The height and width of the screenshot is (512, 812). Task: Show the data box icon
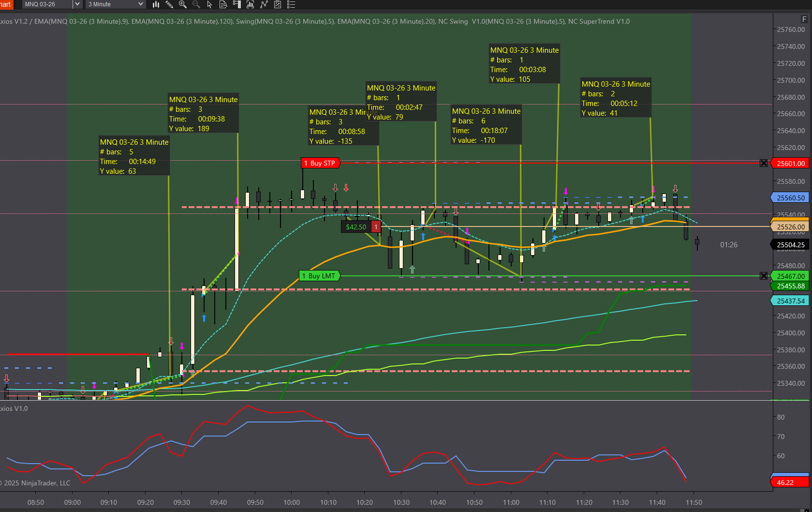(223, 4)
